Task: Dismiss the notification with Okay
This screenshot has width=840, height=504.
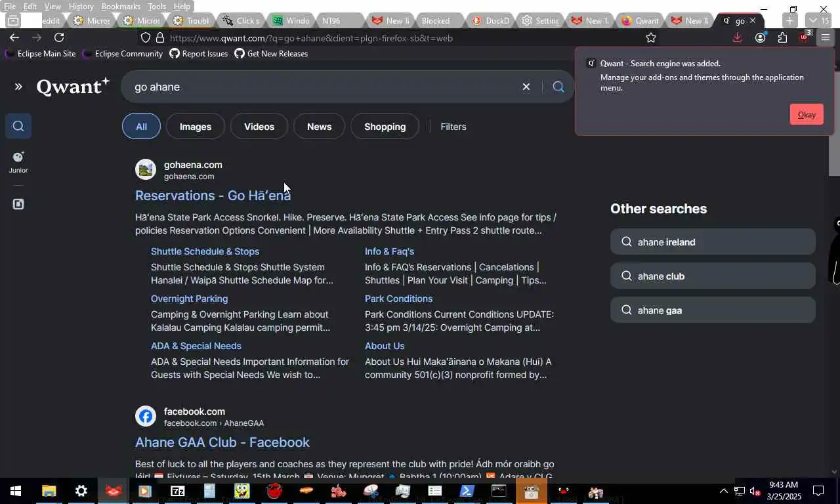Action: click(x=807, y=114)
